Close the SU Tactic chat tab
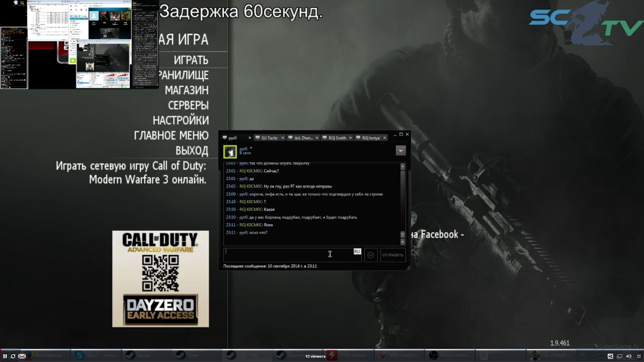Viewport: 644px width, 362px height. pyautogui.click(x=282, y=138)
